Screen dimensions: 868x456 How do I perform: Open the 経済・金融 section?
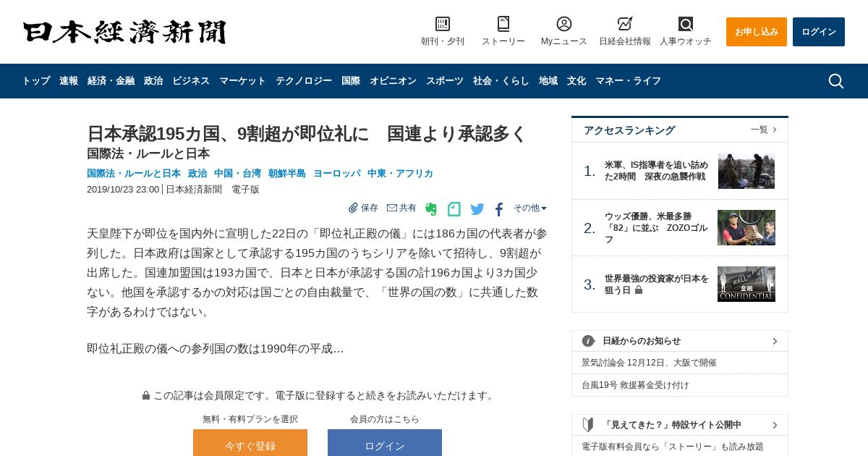111,81
